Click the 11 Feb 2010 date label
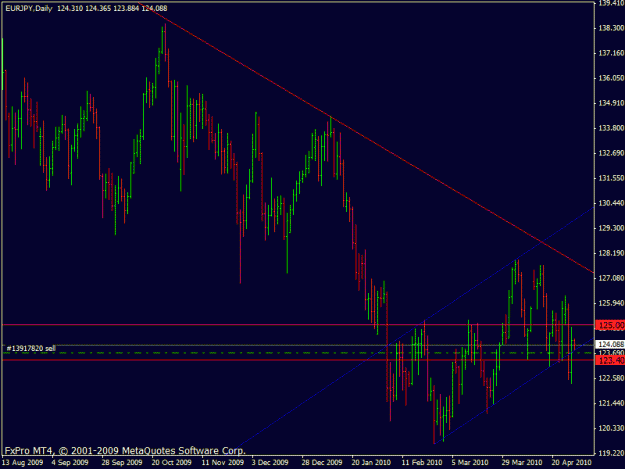625x469 pixels. [x=422, y=463]
